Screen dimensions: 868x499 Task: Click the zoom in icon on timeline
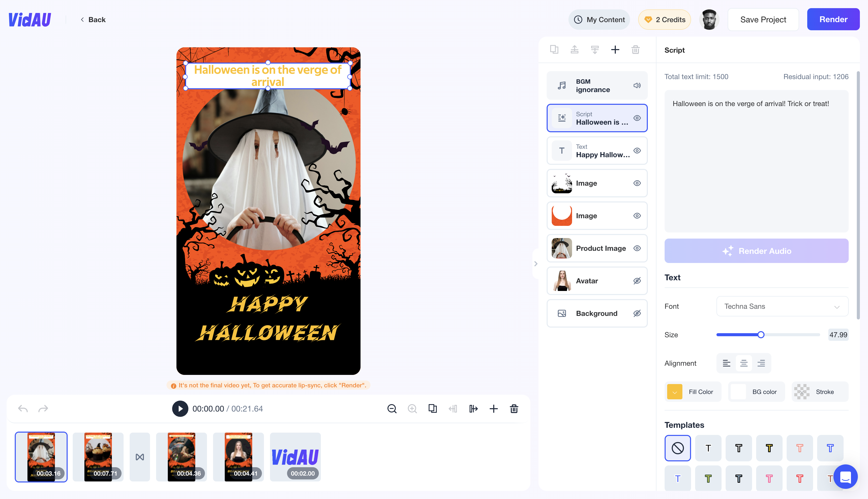point(413,409)
